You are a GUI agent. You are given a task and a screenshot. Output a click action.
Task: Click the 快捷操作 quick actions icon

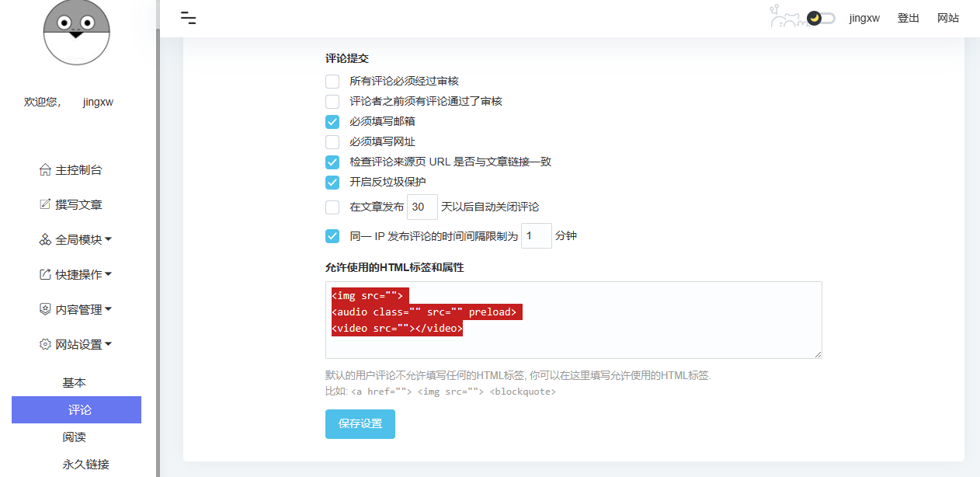pos(45,274)
